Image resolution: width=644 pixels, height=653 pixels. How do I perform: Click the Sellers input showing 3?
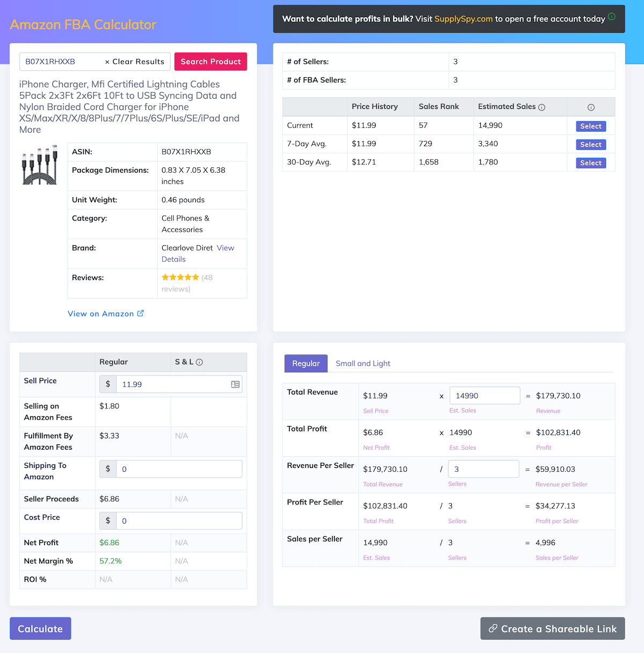[x=484, y=469]
